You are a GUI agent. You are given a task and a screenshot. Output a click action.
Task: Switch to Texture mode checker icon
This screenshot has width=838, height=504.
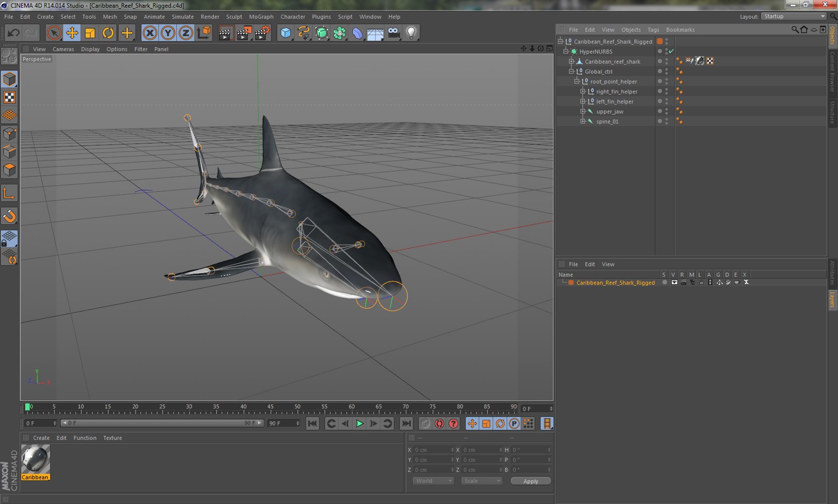(x=9, y=97)
